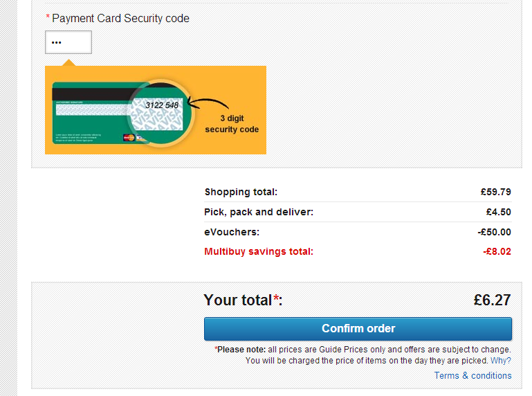The width and height of the screenshot is (532, 396).
Task: Open the Terms & conditions link
Action: (473, 375)
